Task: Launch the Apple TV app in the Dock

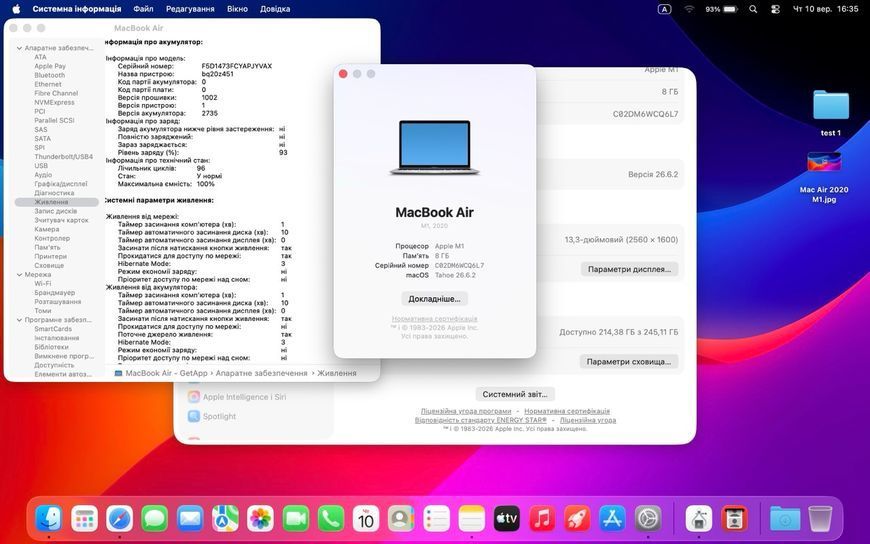Action: (x=507, y=520)
